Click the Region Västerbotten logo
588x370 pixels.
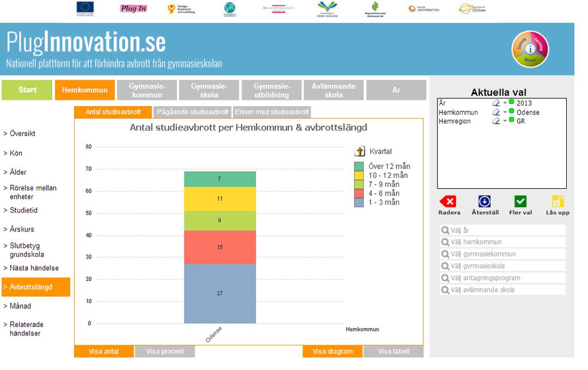(x=424, y=9)
